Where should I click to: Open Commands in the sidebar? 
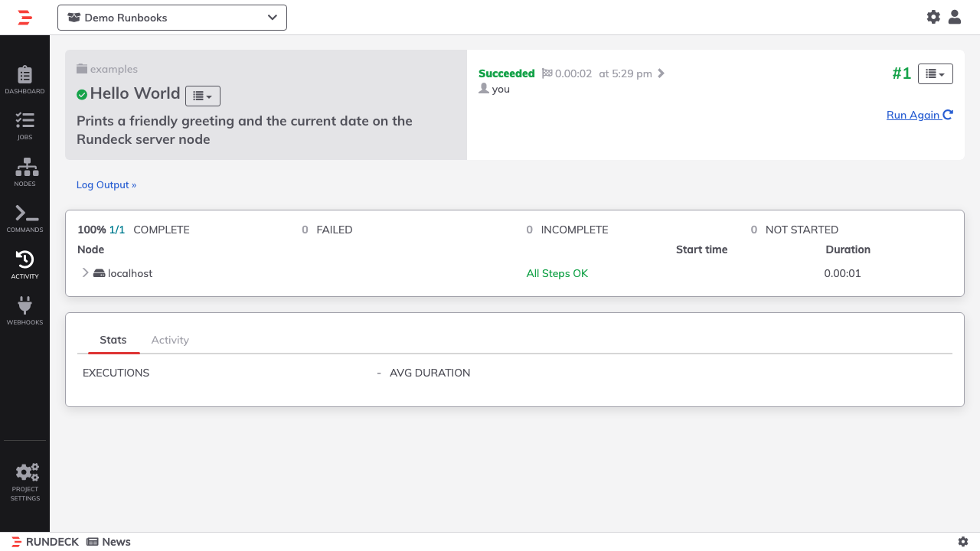click(24, 218)
